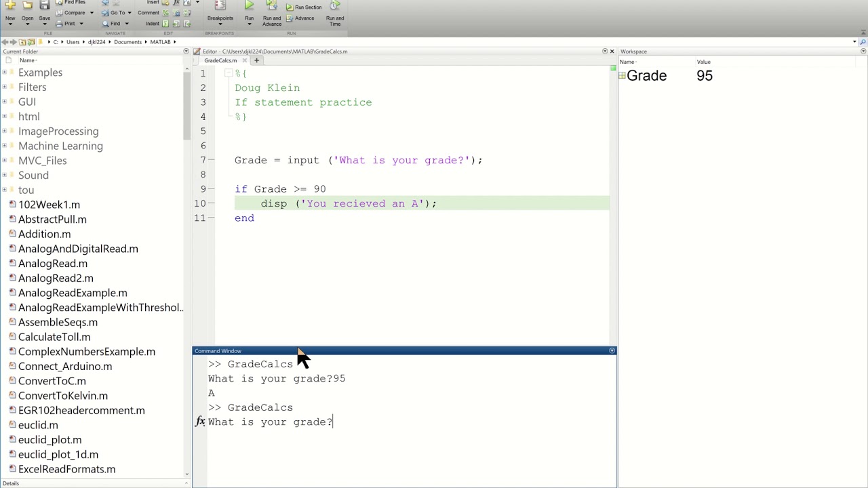Viewport: 868px width, 488px height.
Task: Click the MATLAB path segment
Action: 160,42
